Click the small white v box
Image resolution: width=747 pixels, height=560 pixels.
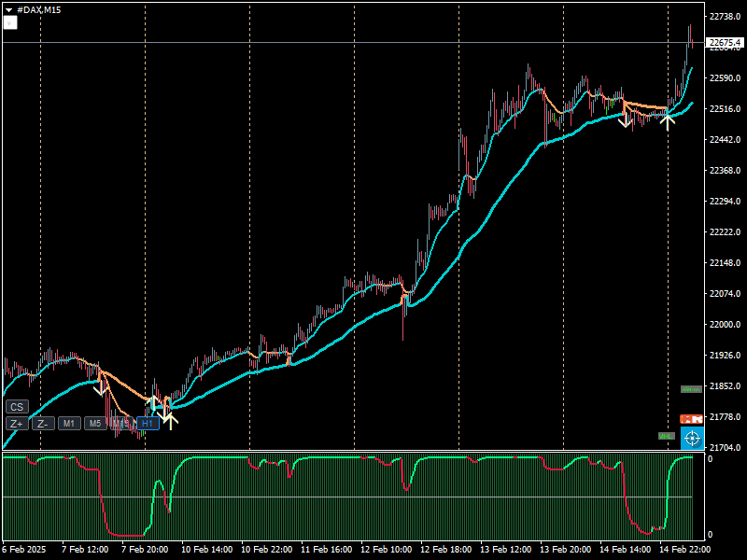tap(10, 22)
